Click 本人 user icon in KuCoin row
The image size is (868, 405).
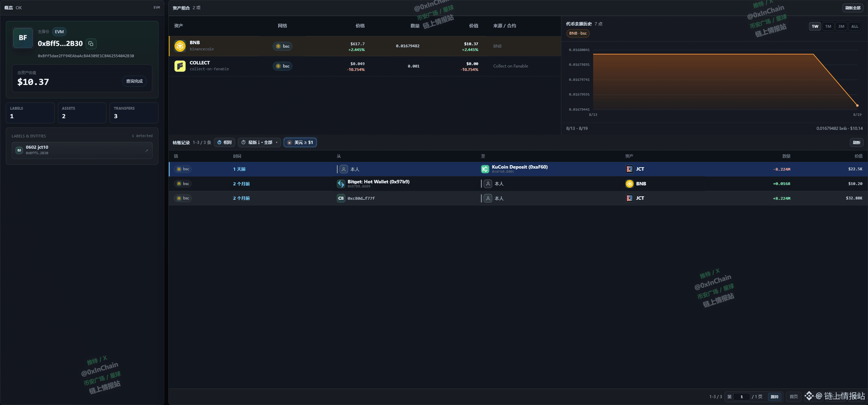(344, 169)
